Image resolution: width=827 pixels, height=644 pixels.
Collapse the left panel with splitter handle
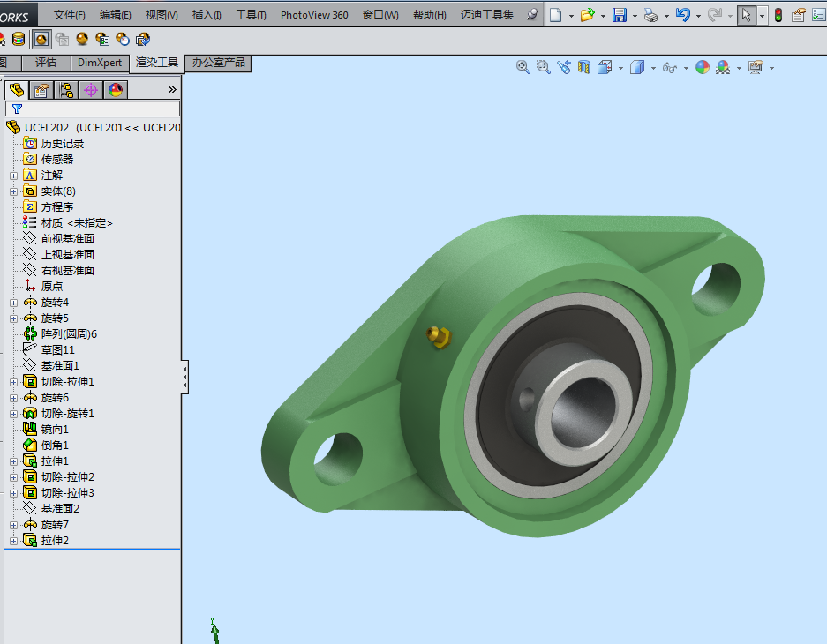[184, 378]
